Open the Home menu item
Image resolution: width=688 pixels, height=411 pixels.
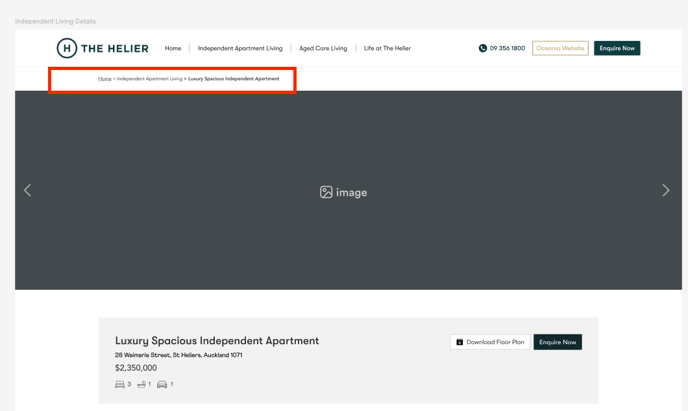(173, 48)
